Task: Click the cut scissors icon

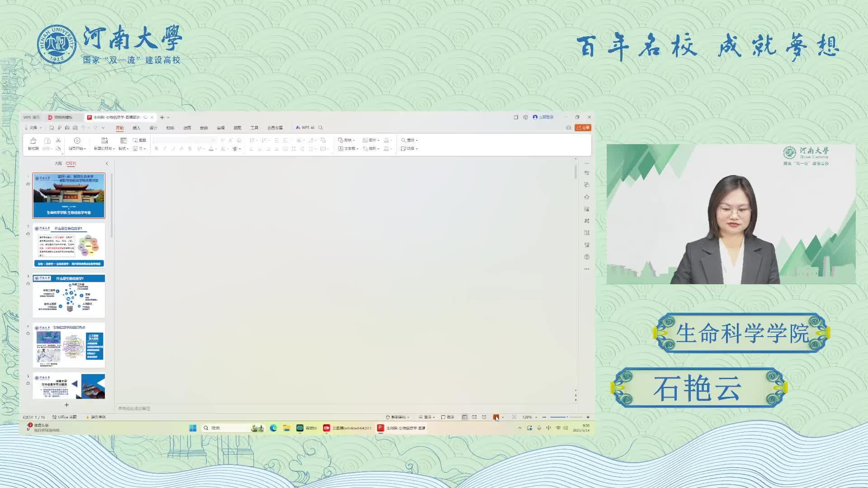Action: point(58,141)
